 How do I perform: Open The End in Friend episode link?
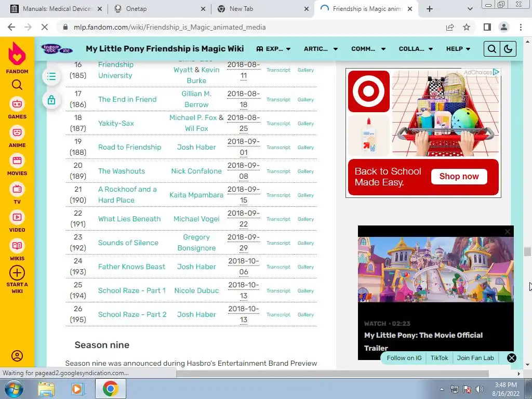[127, 99]
